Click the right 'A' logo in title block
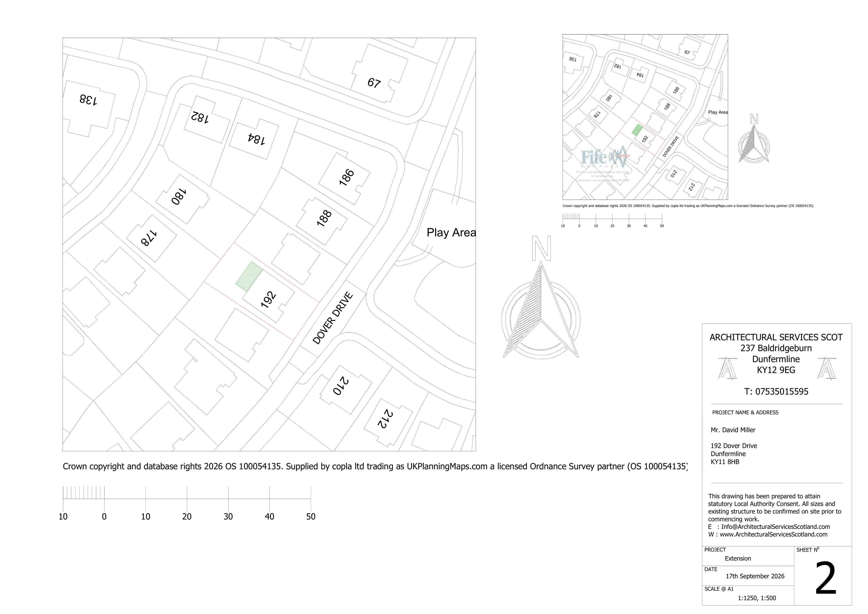 click(x=826, y=368)
